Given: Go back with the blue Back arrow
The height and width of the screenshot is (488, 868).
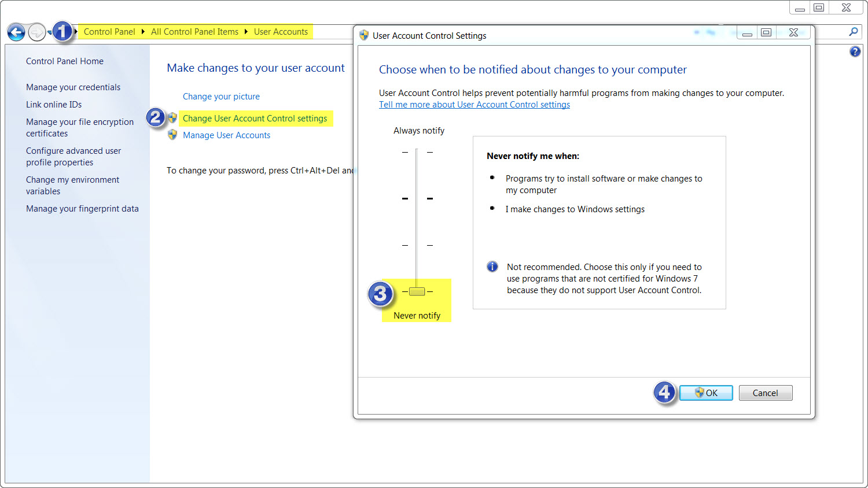Looking at the screenshot, I should pyautogui.click(x=16, y=32).
